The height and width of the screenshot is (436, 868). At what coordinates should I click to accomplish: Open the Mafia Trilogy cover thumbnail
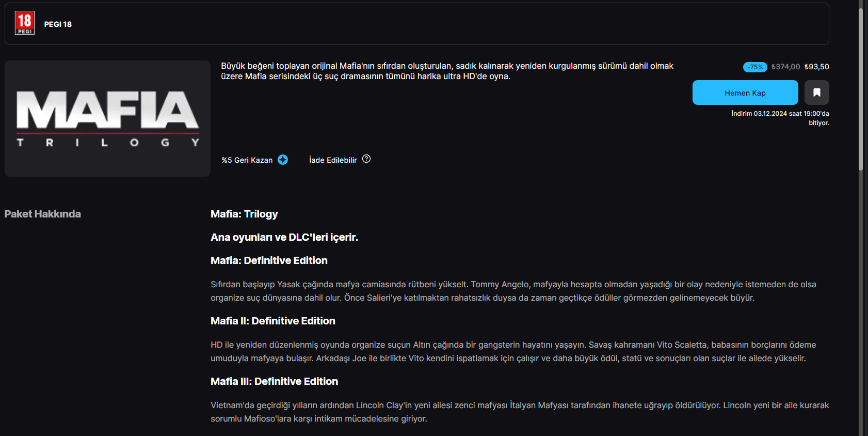tap(107, 118)
